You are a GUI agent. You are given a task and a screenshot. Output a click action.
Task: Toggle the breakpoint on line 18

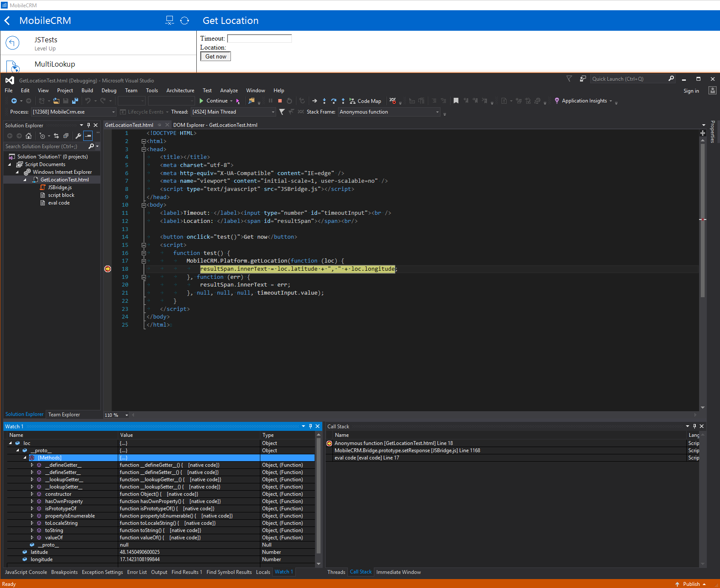pyautogui.click(x=108, y=269)
